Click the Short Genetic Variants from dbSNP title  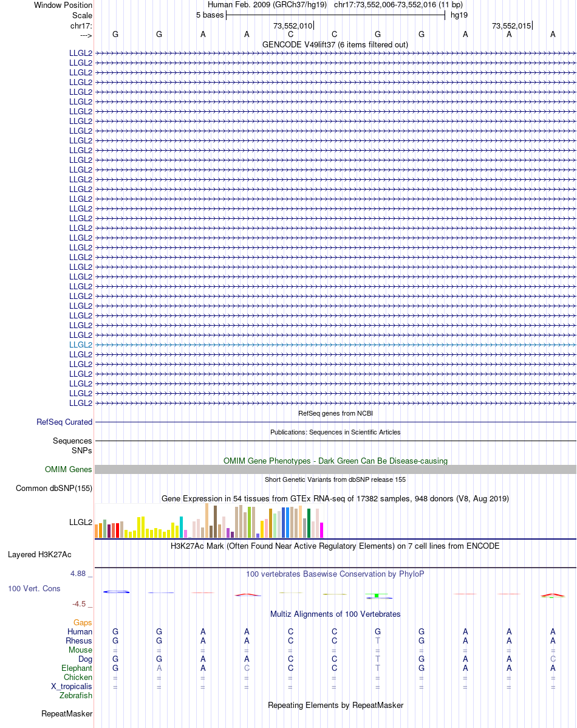[335, 479]
